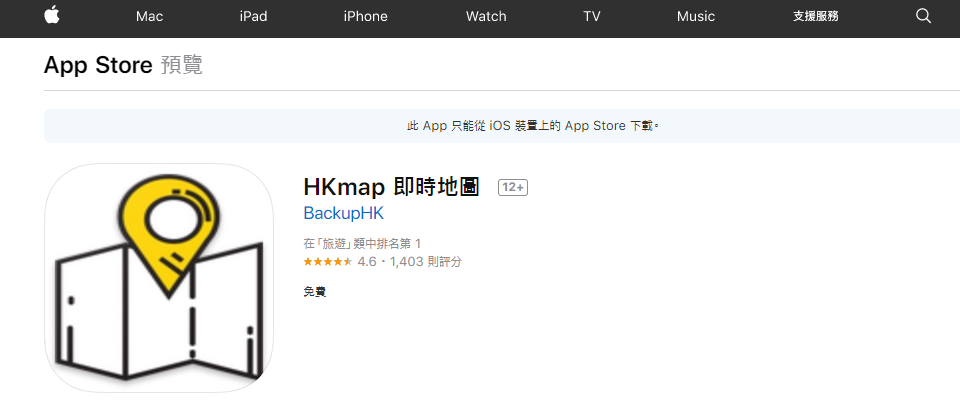Image resolution: width=960 pixels, height=420 pixels.
Task: Open the iPhone menu item
Action: 366,17
